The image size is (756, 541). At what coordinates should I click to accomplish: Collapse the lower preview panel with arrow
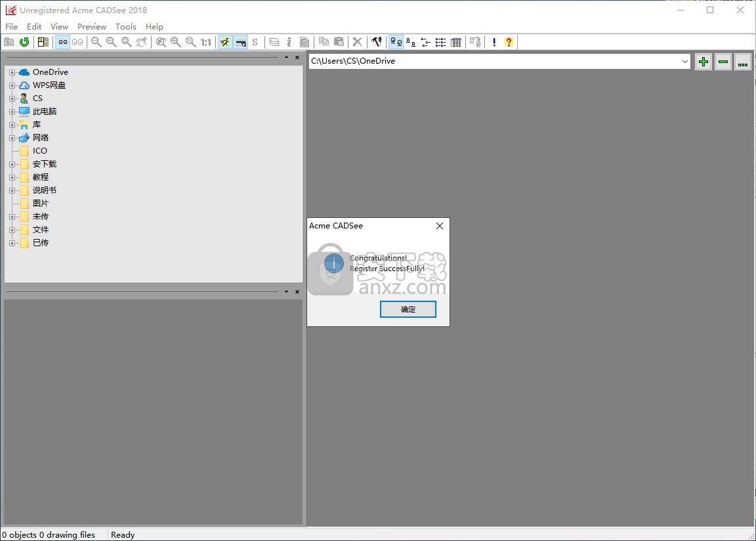[286, 292]
